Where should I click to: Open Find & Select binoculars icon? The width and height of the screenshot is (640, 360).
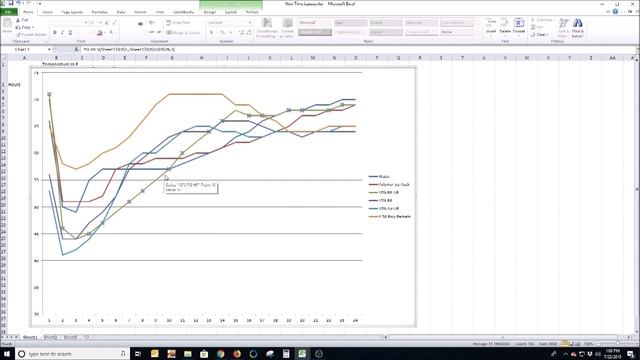pyautogui.click(x=578, y=28)
